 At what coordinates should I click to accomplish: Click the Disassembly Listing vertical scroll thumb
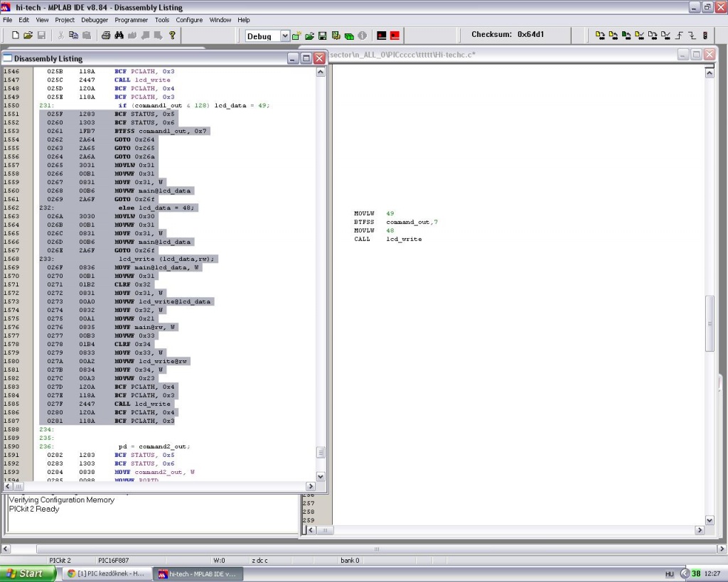[321, 452]
